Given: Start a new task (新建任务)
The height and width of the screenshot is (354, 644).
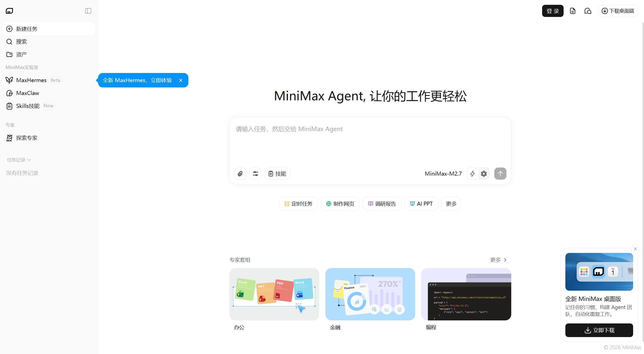Looking at the screenshot, I should [49, 29].
